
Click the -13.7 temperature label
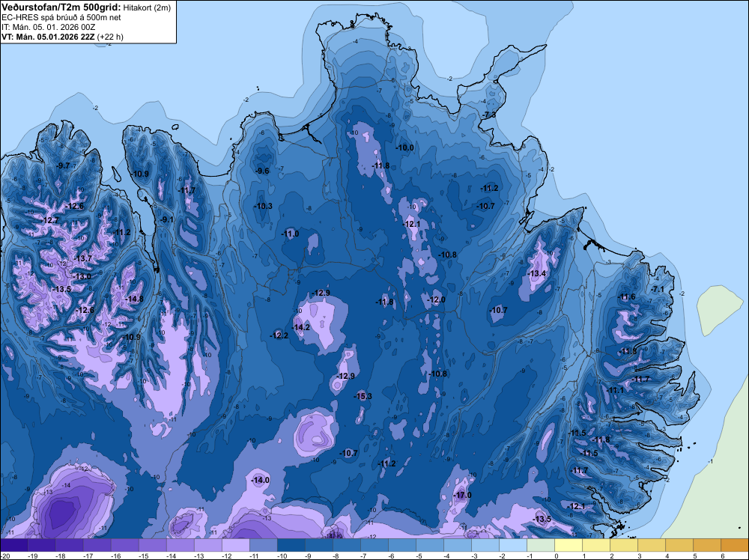click(x=82, y=258)
